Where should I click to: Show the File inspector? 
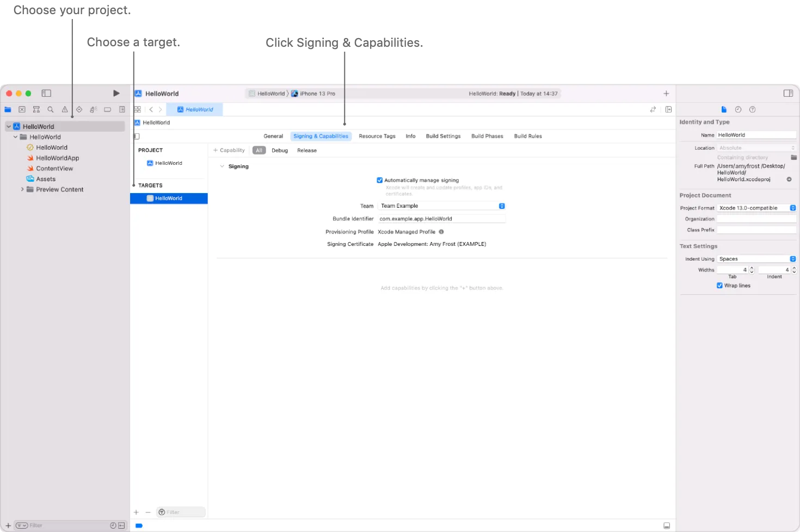click(x=724, y=109)
